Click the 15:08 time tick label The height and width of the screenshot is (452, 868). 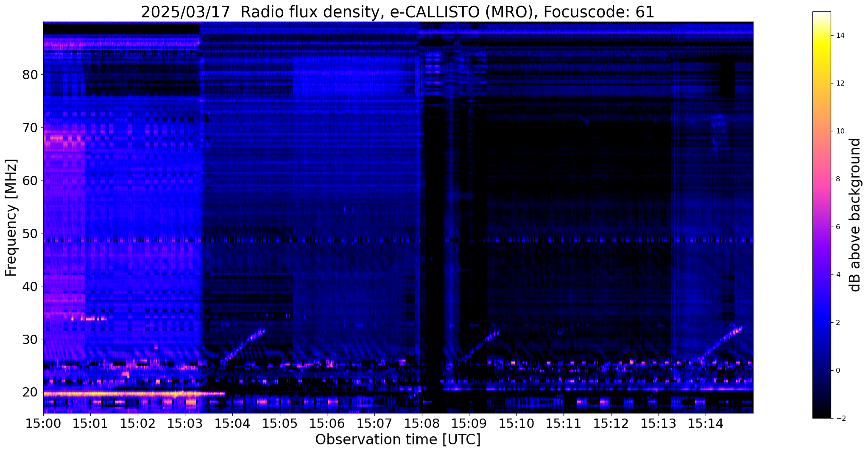tap(421, 423)
